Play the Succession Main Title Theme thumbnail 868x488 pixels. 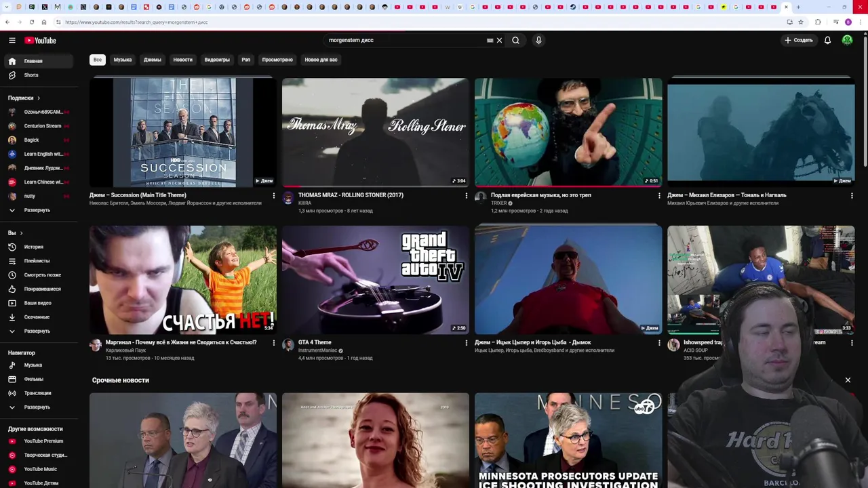(x=183, y=132)
